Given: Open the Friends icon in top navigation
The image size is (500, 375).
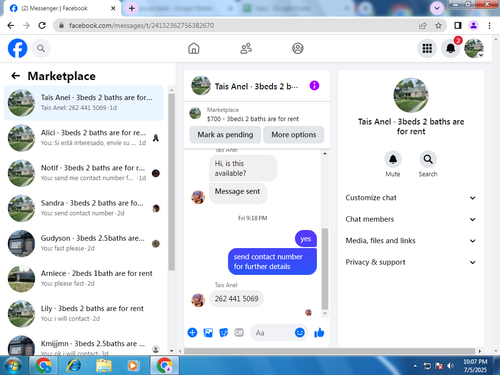Looking at the screenshot, I should [246, 48].
